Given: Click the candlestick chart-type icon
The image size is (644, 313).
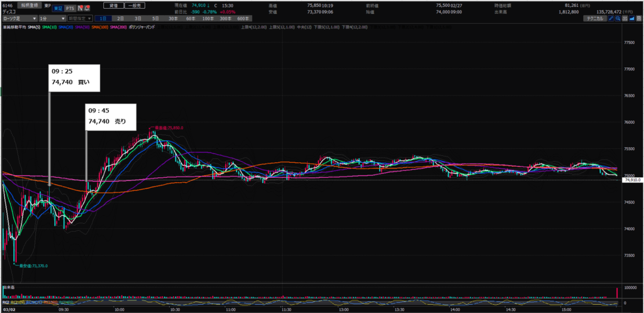Looking at the screenshot, I should click(x=625, y=19).
